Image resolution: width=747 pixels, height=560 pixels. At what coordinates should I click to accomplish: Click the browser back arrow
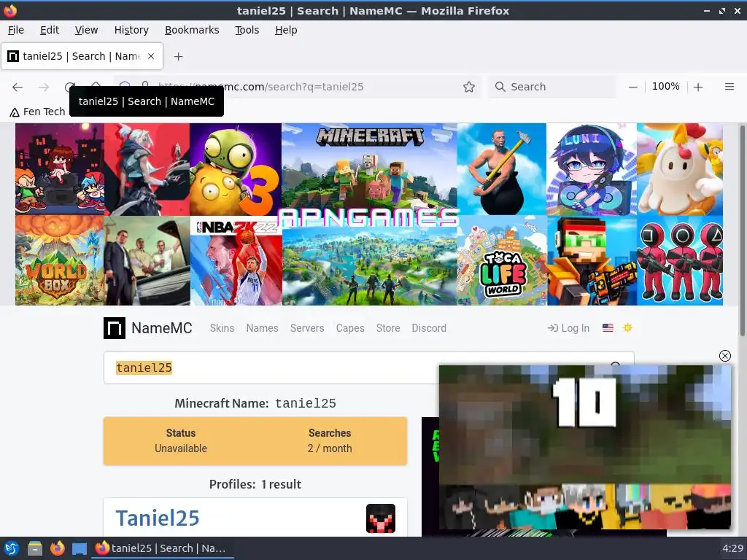point(18,87)
